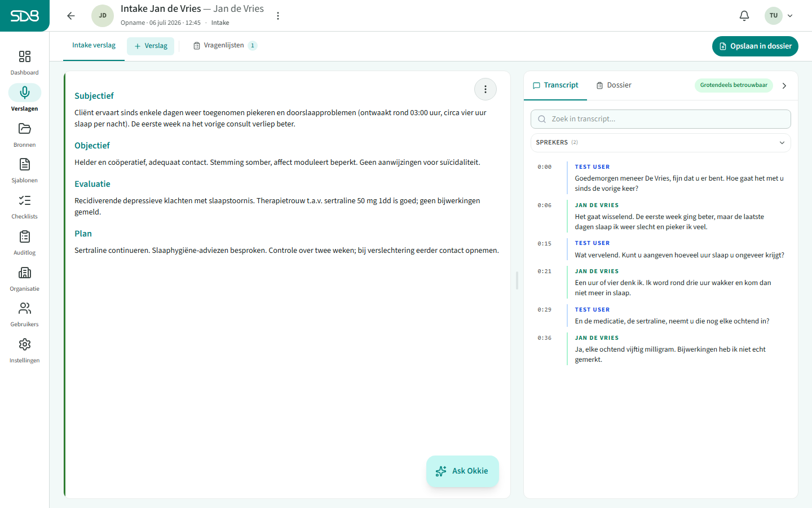Open the Dashboard sidebar icon

(x=25, y=56)
